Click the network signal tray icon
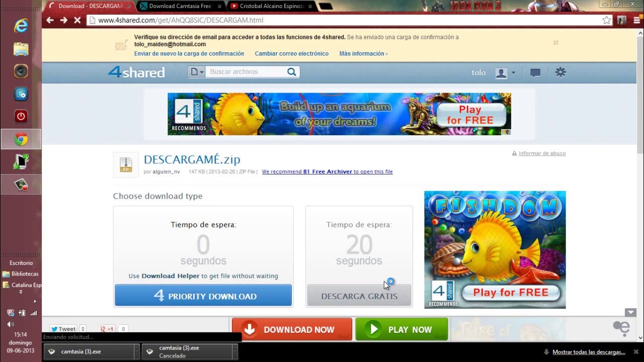This screenshot has height=362, width=644. (x=33, y=313)
